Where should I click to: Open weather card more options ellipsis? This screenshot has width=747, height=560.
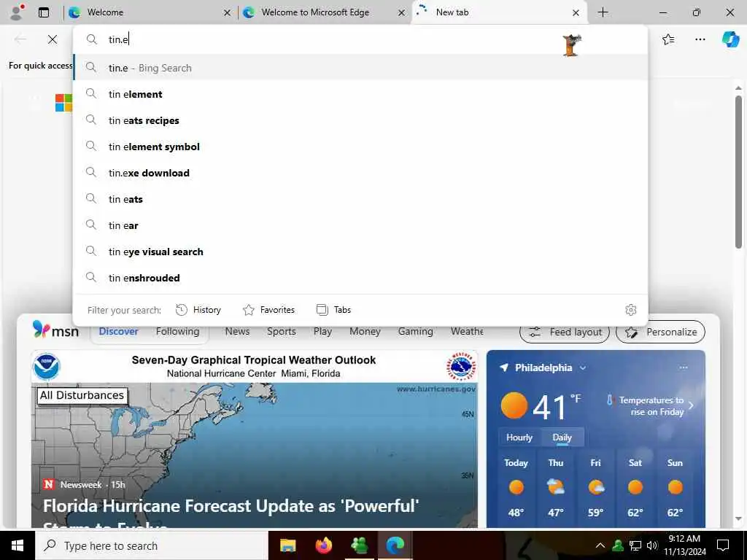683,367
